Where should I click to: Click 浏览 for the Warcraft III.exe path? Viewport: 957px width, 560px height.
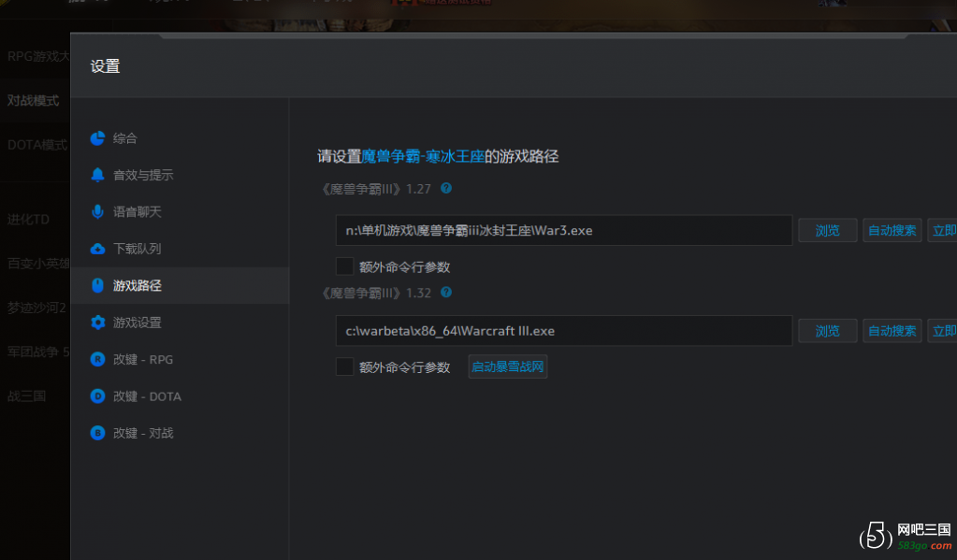(x=828, y=331)
